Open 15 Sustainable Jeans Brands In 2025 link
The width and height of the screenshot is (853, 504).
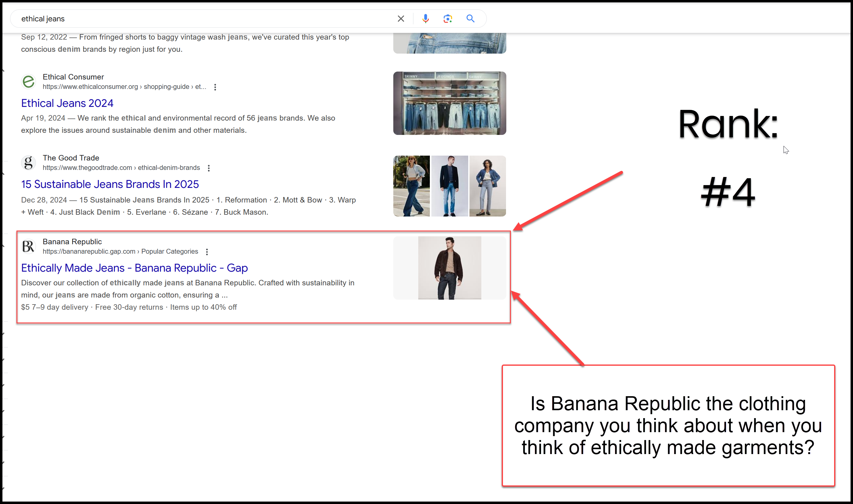pos(110,184)
